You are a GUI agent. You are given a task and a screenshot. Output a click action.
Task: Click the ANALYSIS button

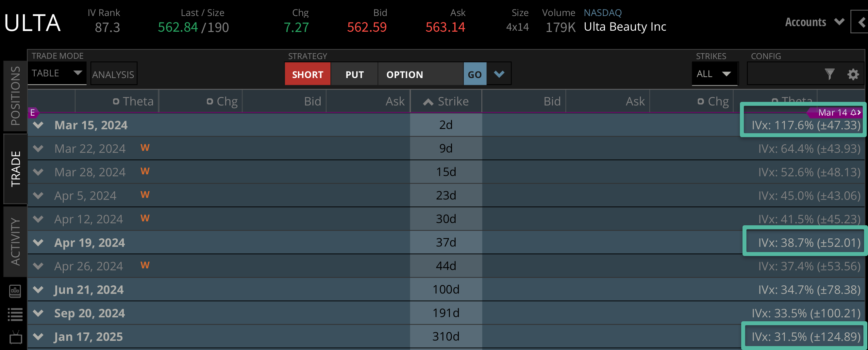(113, 74)
